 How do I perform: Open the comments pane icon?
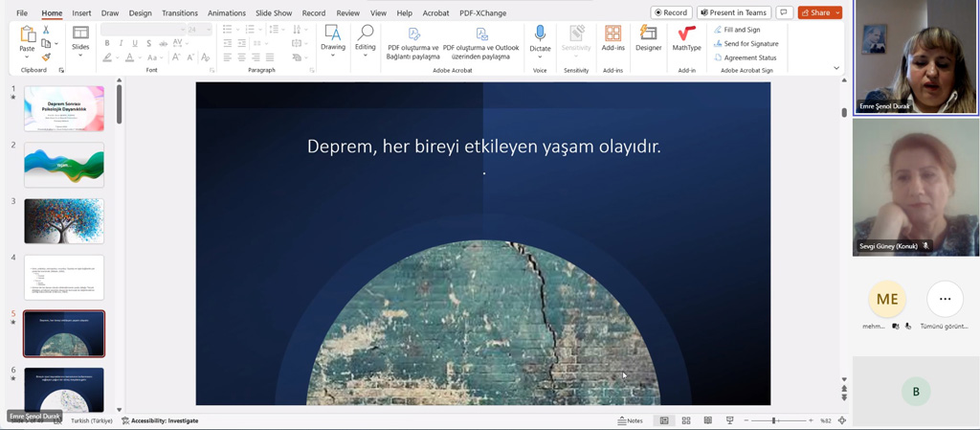(x=784, y=12)
